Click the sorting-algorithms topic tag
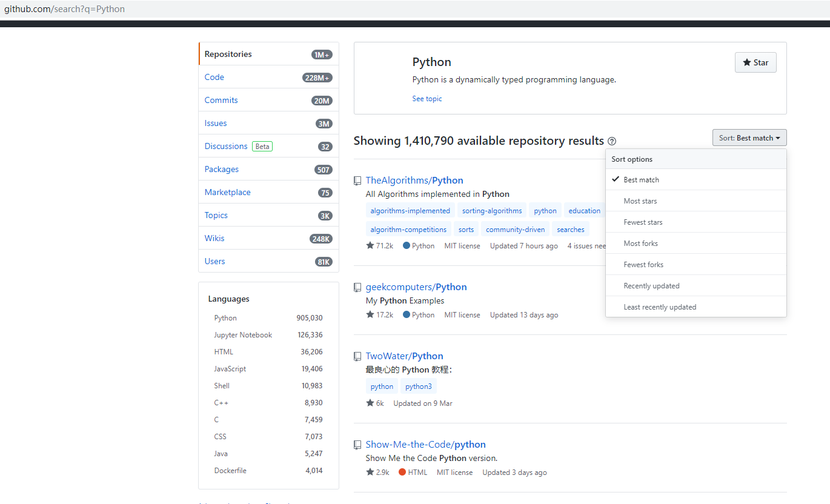The image size is (830, 504). point(492,211)
